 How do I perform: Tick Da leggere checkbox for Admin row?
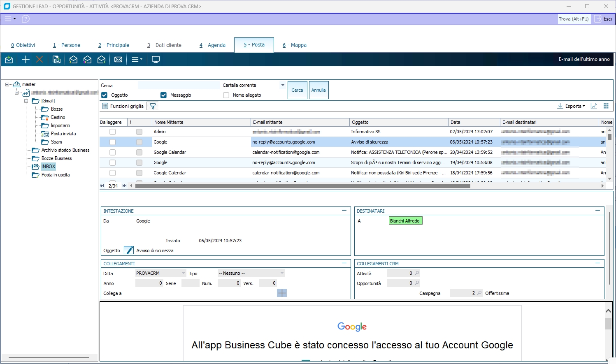pyautogui.click(x=112, y=132)
